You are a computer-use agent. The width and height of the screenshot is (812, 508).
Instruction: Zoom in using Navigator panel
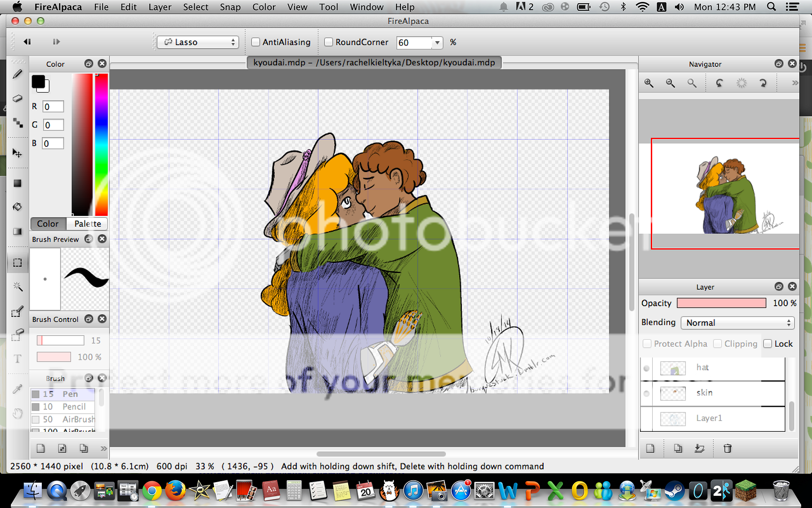point(649,83)
